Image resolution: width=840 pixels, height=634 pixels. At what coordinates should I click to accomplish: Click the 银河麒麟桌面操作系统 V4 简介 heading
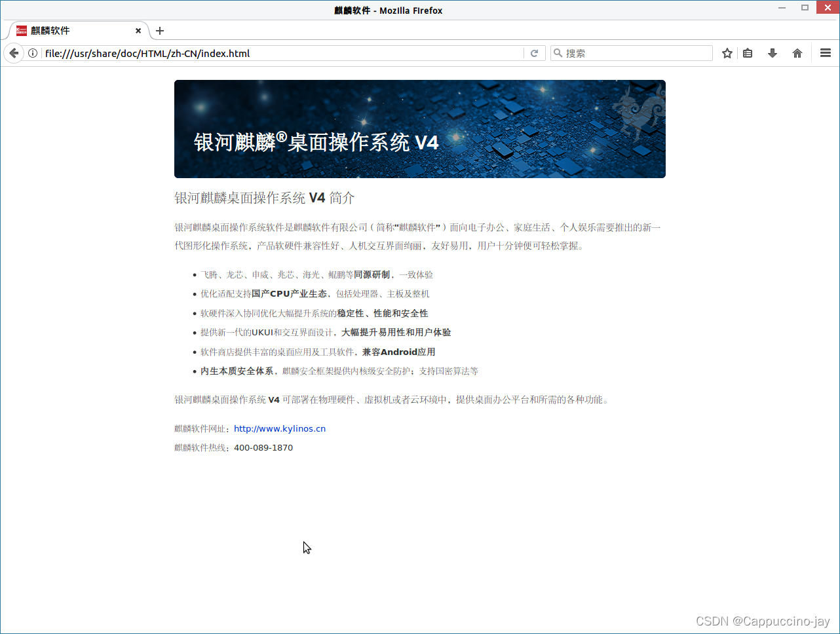(x=265, y=198)
